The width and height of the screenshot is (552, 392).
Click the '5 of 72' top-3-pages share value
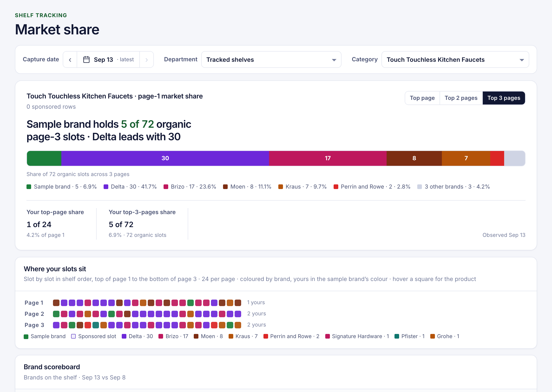coord(121,225)
